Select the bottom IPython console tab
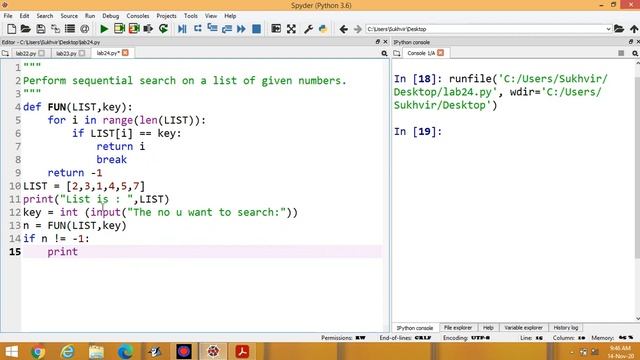Screen dimensions: 640x360 [415, 328]
